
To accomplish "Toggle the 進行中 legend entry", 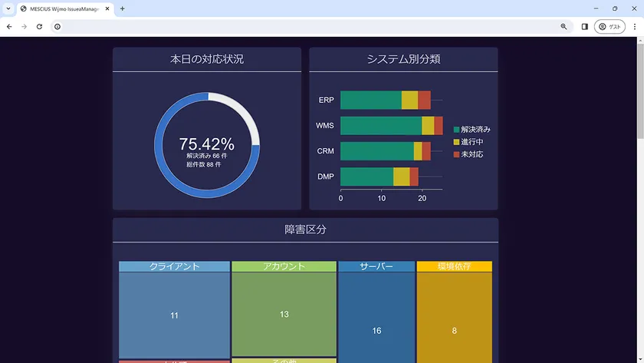I will 468,142.
